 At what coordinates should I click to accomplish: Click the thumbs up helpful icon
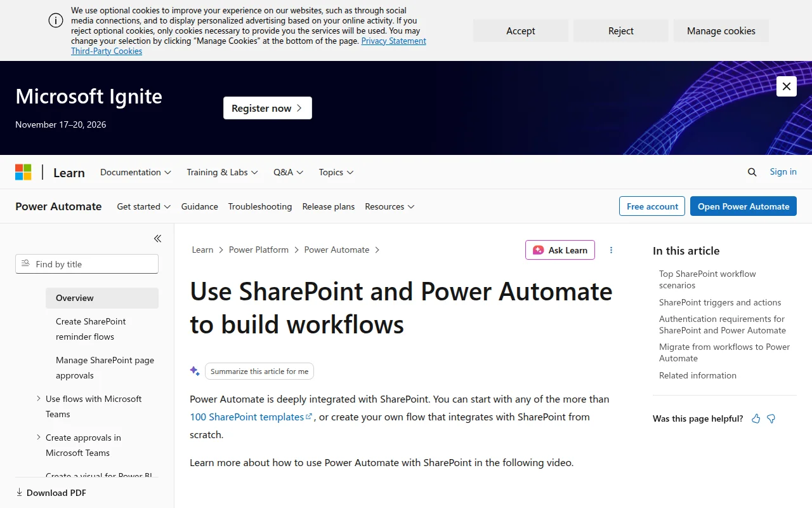point(756,418)
